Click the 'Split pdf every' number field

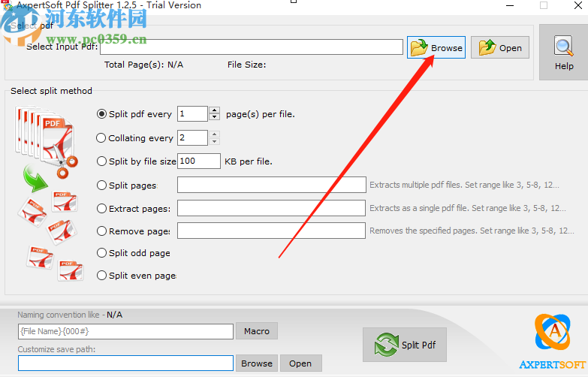coord(192,113)
